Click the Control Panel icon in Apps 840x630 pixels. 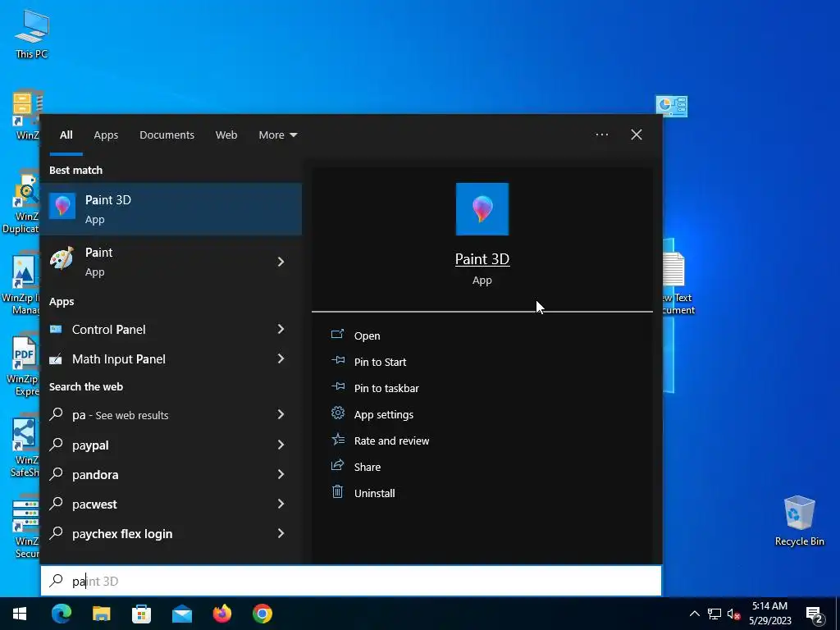click(56, 329)
